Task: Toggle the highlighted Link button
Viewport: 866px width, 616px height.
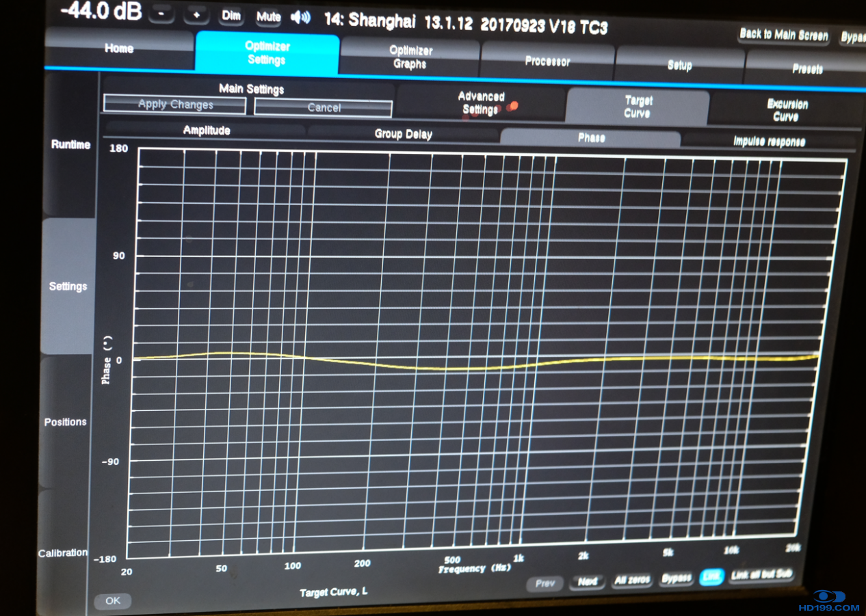Action: (x=711, y=577)
